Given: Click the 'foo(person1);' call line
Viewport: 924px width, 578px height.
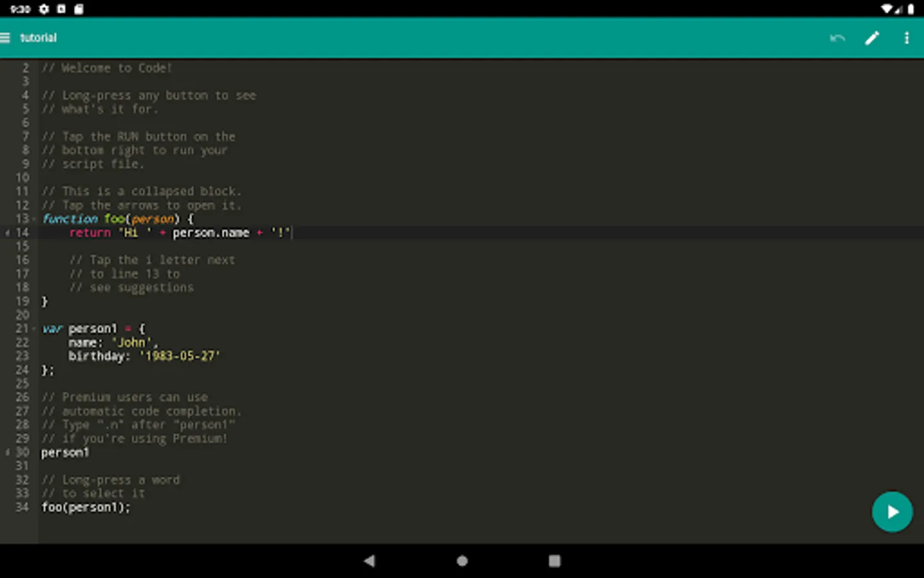Looking at the screenshot, I should coord(86,507).
